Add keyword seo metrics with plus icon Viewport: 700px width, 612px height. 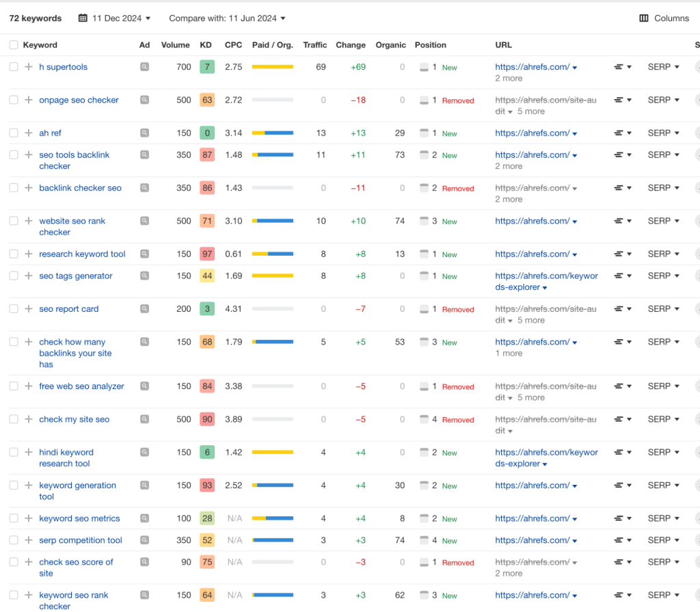click(29, 518)
